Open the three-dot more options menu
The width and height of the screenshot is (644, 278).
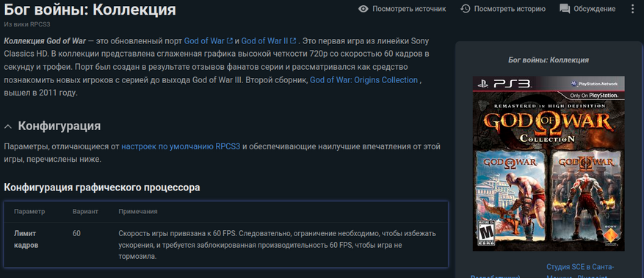click(x=632, y=9)
